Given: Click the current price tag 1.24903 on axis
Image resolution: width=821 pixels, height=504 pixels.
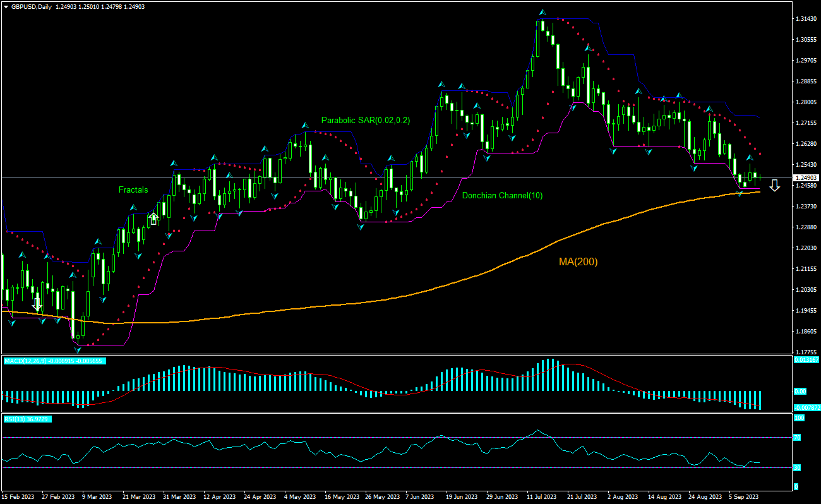Looking at the screenshot, I should coord(806,178).
